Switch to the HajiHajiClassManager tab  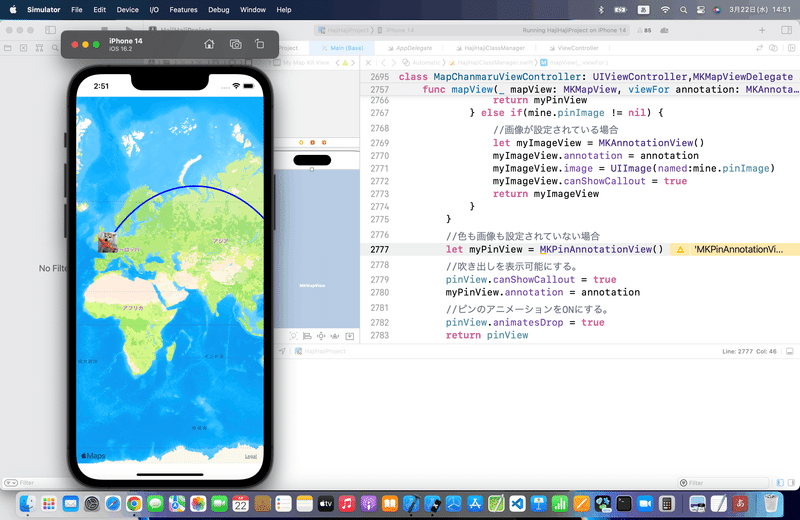pyautogui.click(x=490, y=48)
